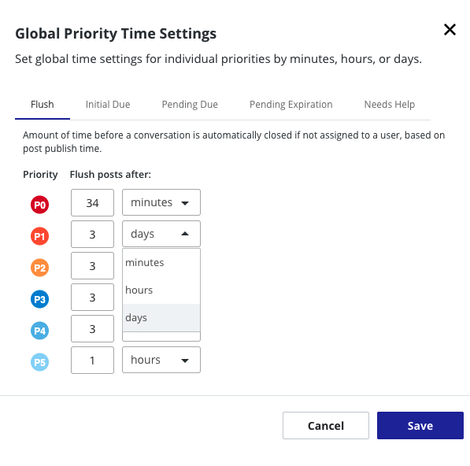Screen dimensions: 470x466
Task: Switch to the Initial Due tab
Action: pyautogui.click(x=108, y=104)
